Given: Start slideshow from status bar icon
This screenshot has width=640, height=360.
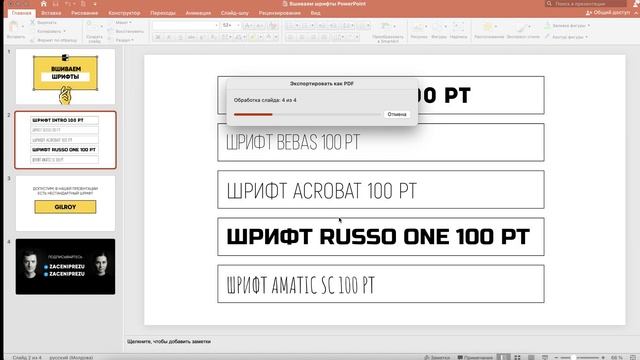Looking at the screenshot, I should pyautogui.click(x=544, y=357).
